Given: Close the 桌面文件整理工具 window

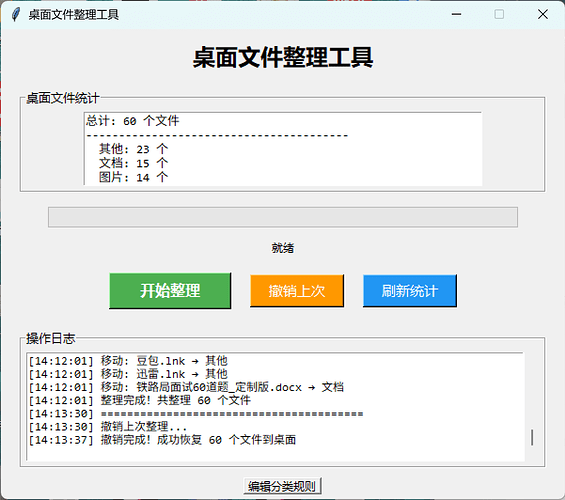Looking at the screenshot, I should [543, 14].
